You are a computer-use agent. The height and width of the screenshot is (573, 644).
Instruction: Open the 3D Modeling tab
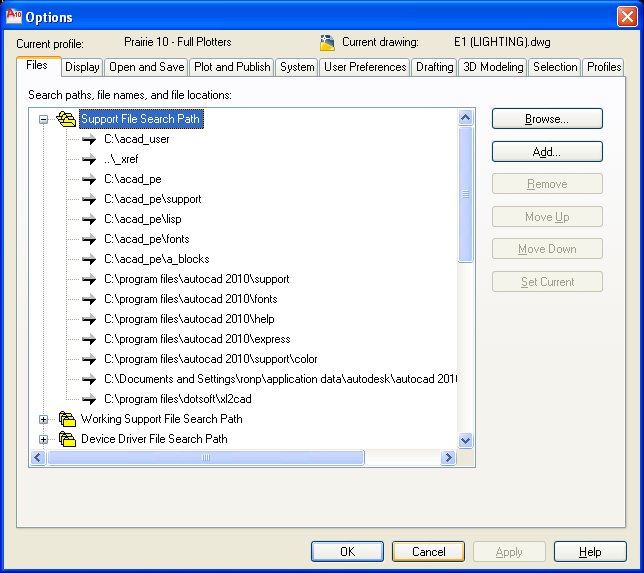coord(493,67)
